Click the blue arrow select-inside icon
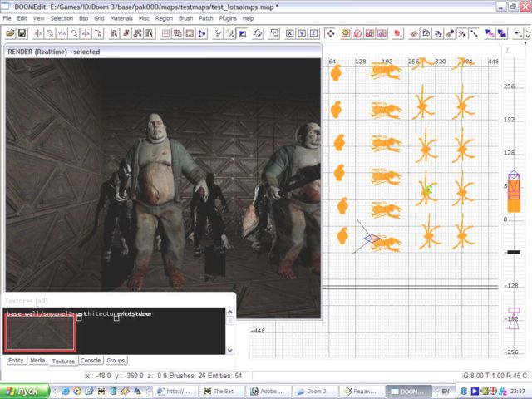The width and height of the screenshot is (532, 399). [490, 33]
